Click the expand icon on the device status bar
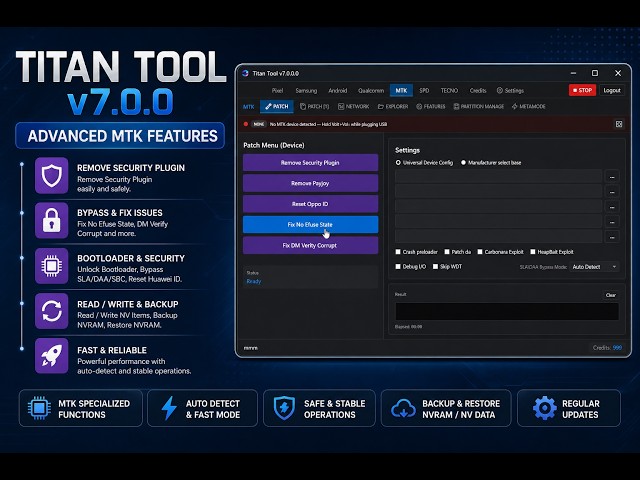Image resolution: width=640 pixels, height=480 pixels. 619,124
